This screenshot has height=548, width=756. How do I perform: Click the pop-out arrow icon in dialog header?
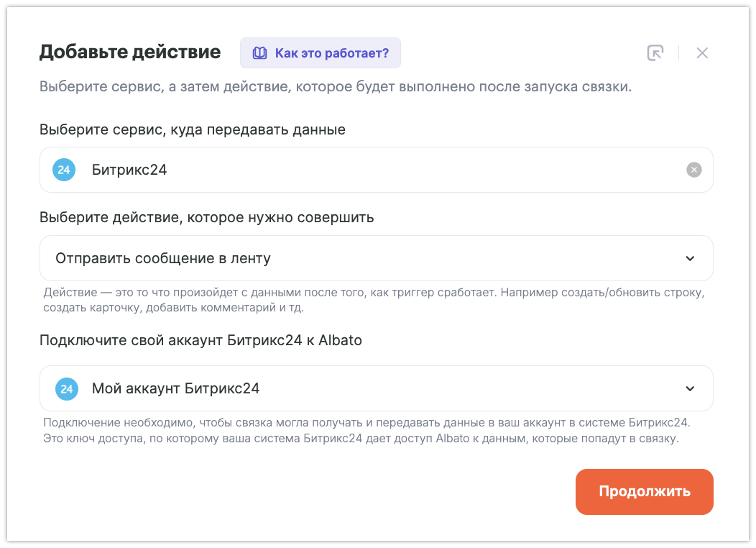point(655,53)
